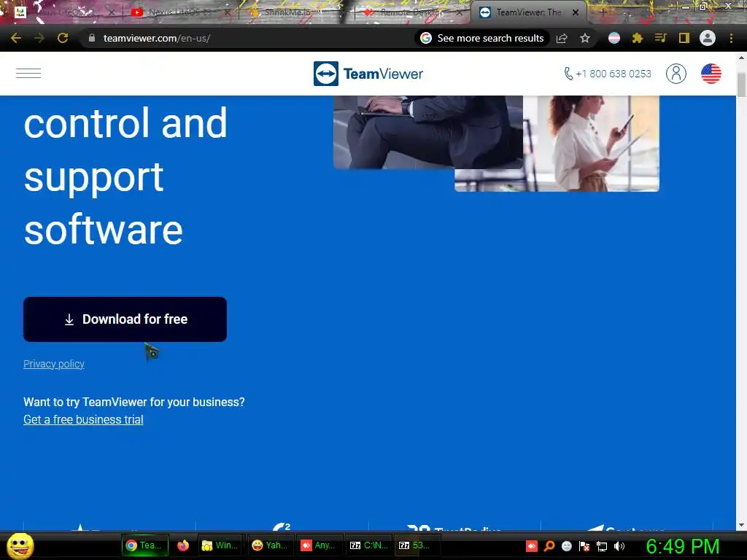Reload the page with refresh icon
Viewport: 747px width, 560px height.
63,38
